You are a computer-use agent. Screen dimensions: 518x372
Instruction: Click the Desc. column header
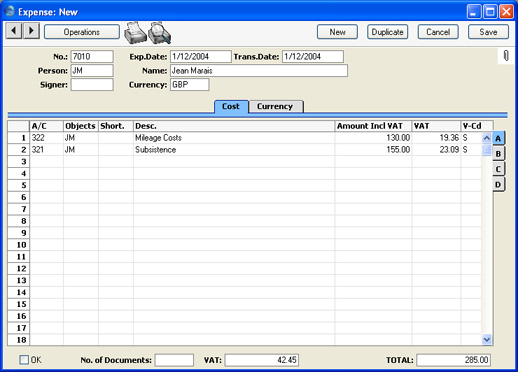[234, 126]
